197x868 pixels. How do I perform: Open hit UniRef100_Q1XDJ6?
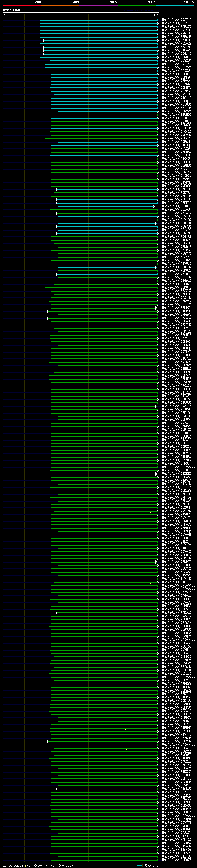(x=177, y=206)
